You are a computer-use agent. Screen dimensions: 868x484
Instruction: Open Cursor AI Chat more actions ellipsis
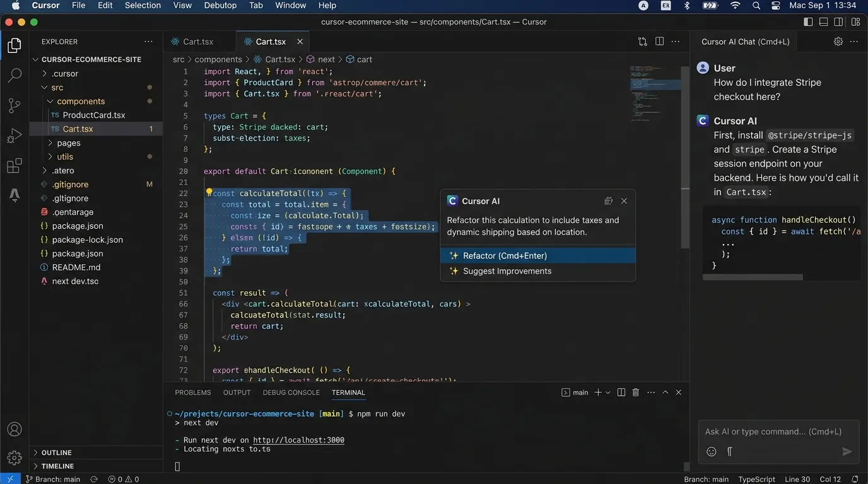click(854, 42)
